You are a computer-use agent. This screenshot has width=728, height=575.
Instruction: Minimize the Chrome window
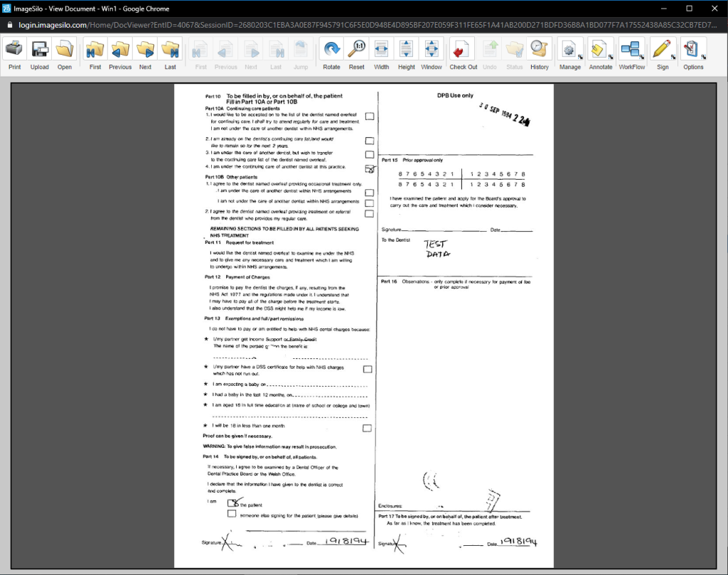[664, 9]
